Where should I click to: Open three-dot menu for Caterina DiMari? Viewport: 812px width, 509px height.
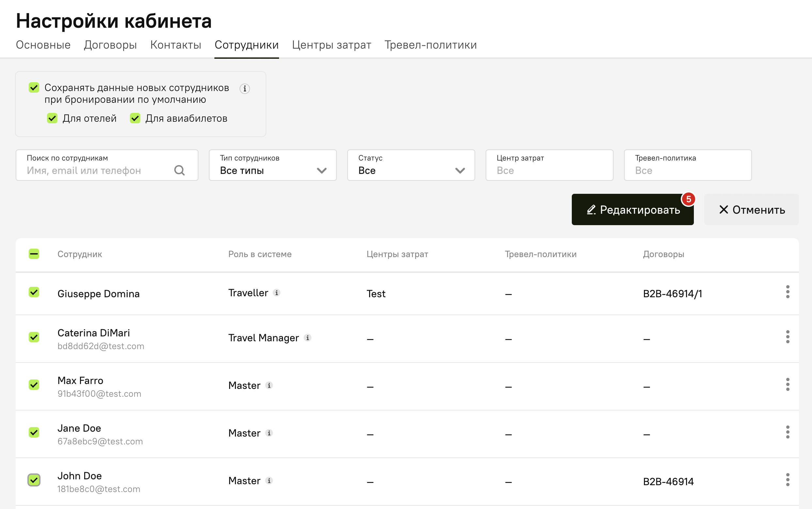coord(788,337)
